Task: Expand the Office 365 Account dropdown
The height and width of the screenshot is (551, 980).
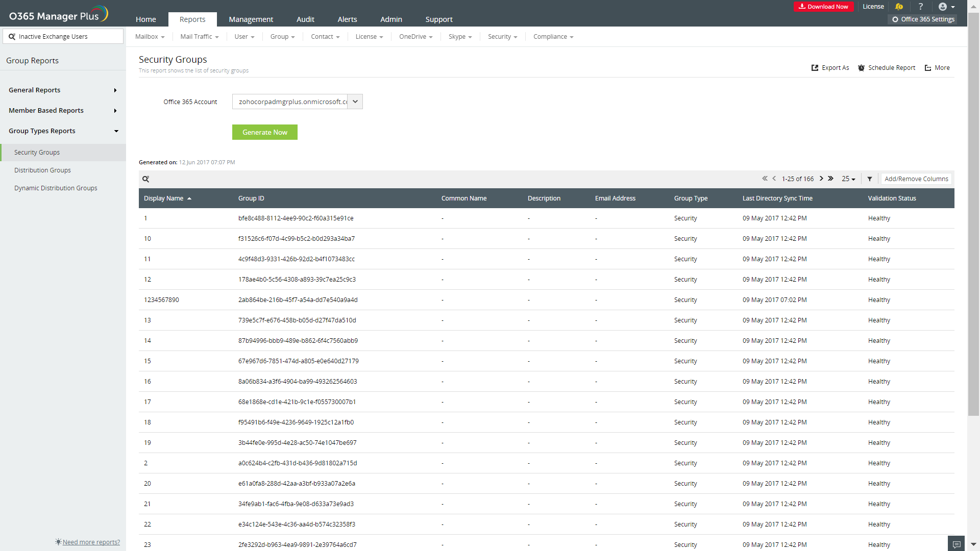Action: (x=355, y=102)
